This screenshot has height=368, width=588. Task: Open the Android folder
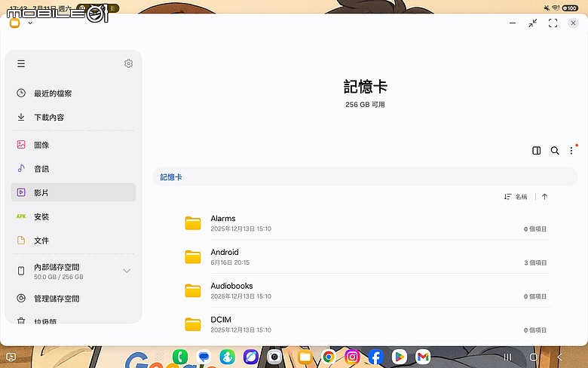(366, 256)
